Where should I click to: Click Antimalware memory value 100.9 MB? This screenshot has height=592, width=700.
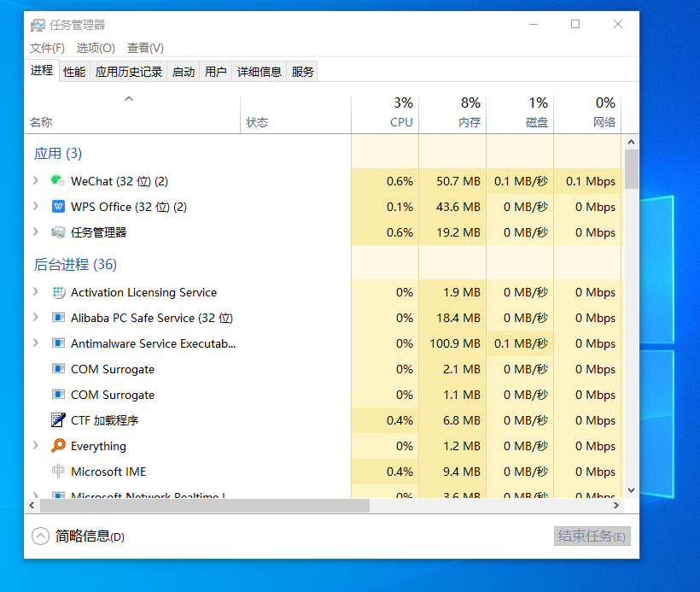point(455,343)
